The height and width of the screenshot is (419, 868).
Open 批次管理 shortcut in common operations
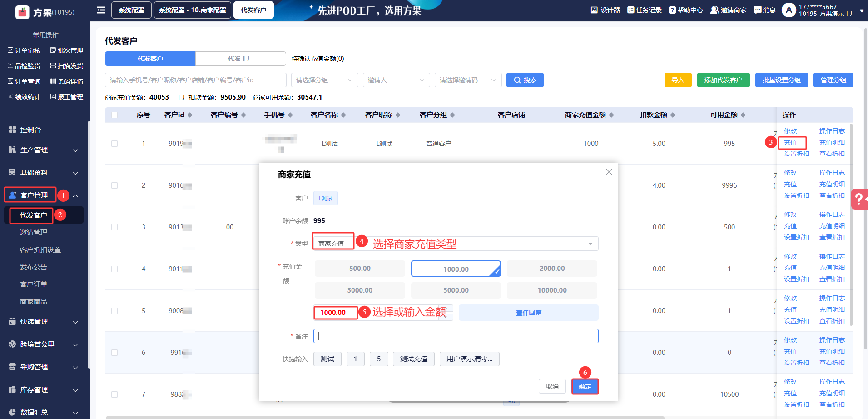click(67, 50)
